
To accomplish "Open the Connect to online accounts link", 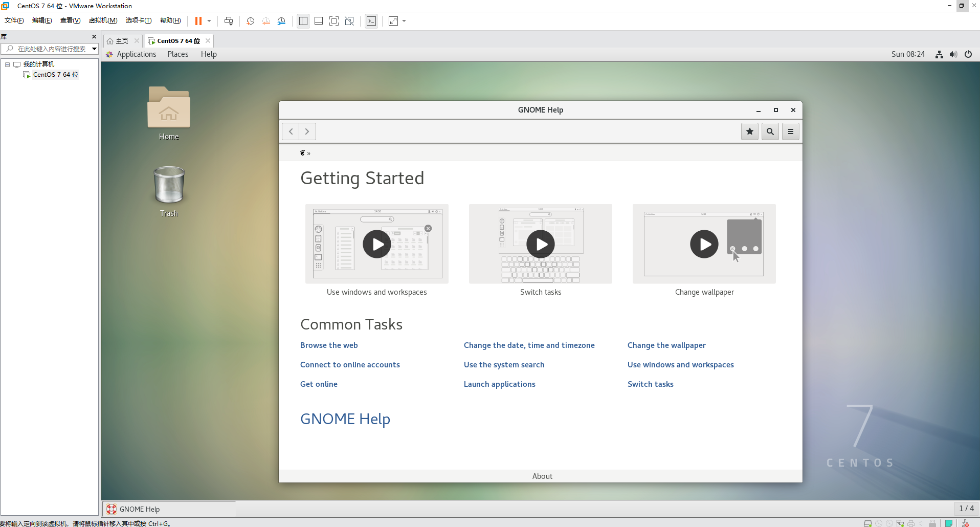I will [350, 365].
